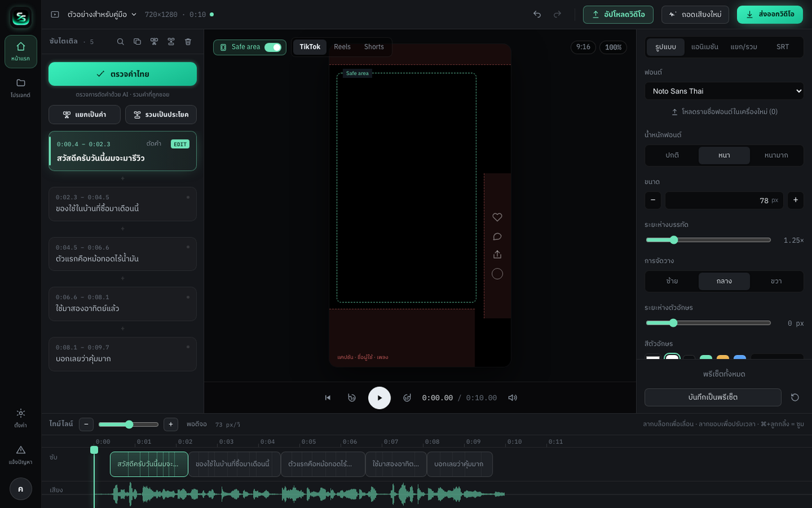Click EDIT badge on the first subtitle

pos(180,144)
